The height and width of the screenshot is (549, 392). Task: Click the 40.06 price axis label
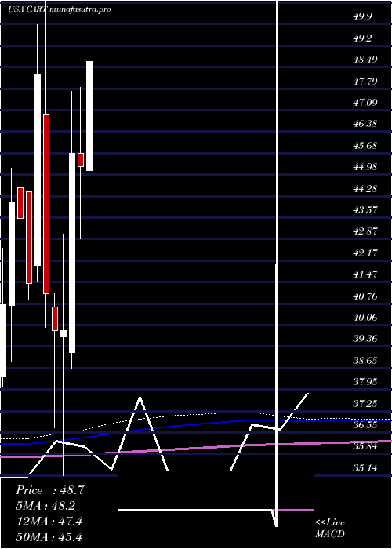click(x=365, y=317)
